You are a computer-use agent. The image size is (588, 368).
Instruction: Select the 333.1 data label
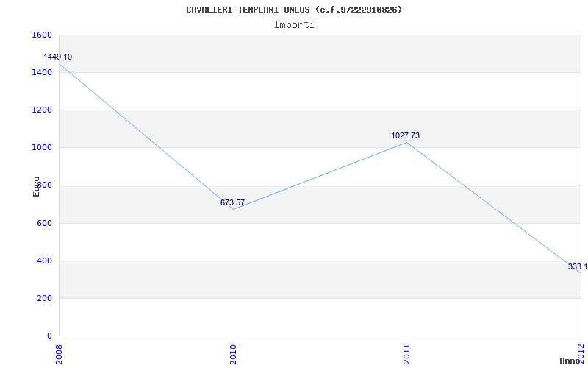tap(578, 267)
